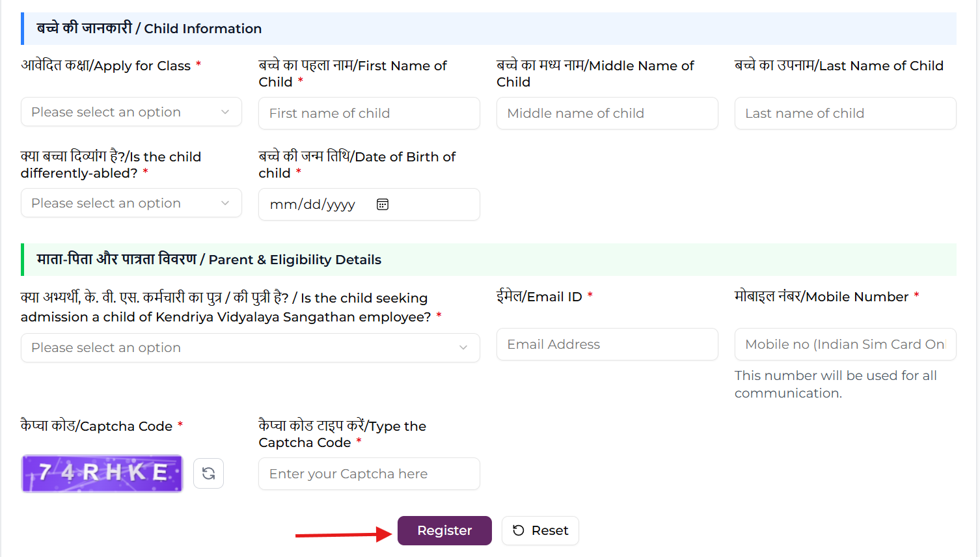The image size is (980, 557).
Task: Select the Last name of child field
Action: coord(845,113)
